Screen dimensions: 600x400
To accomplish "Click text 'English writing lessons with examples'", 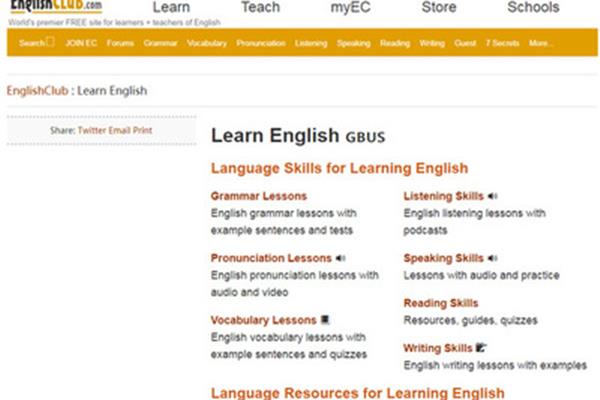I will (x=495, y=366).
